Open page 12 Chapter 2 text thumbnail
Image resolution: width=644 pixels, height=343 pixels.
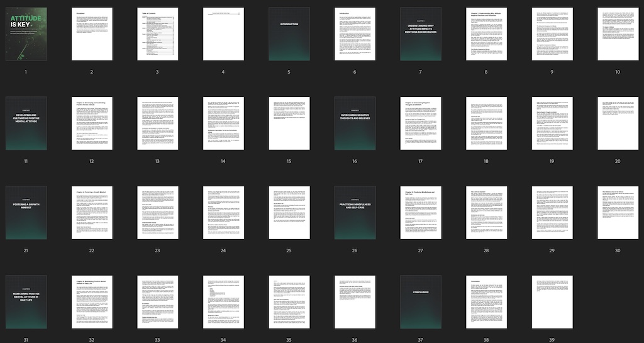click(x=92, y=123)
